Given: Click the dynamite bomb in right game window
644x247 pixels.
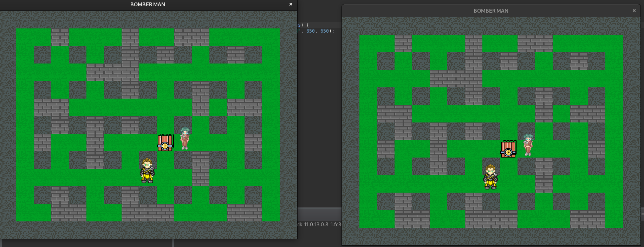Looking at the screenshot, I should click(508, 149).
